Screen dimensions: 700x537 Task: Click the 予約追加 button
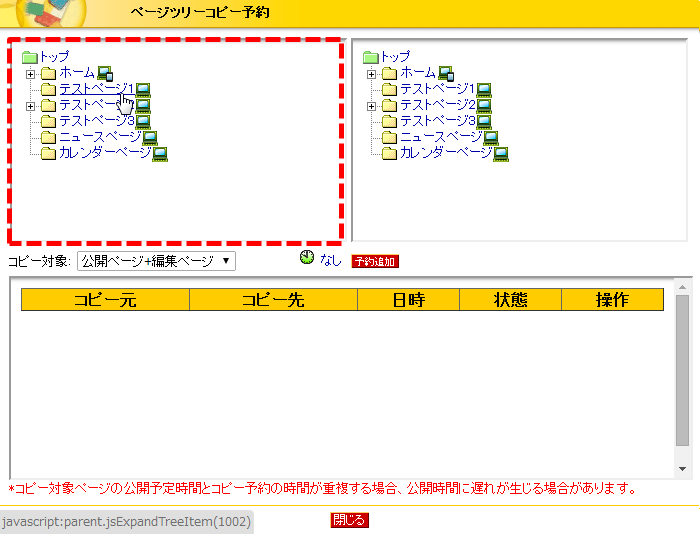pos(375,262)
